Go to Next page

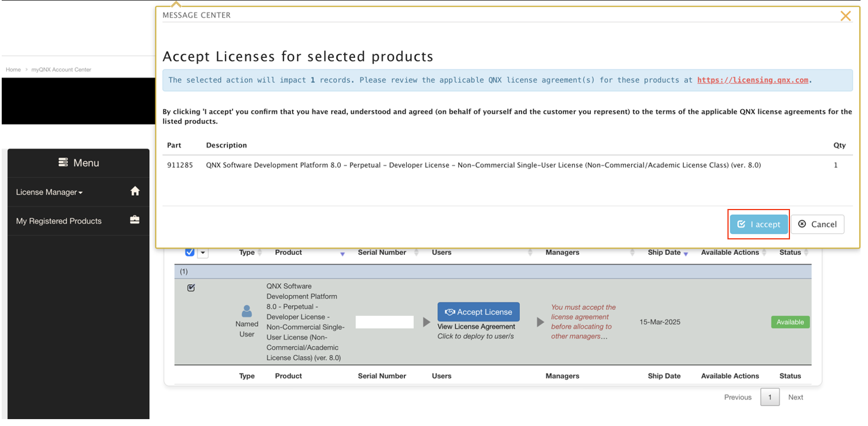[x=796, y=397]
